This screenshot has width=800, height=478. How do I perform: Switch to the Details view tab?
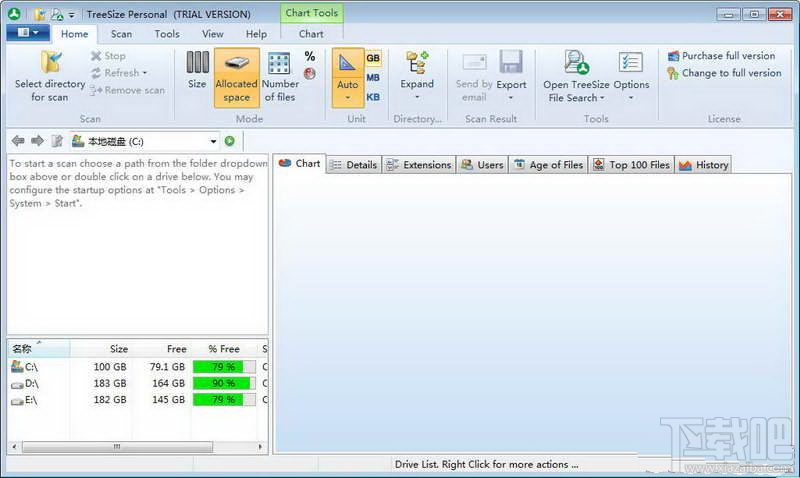(x=354, y=165)
